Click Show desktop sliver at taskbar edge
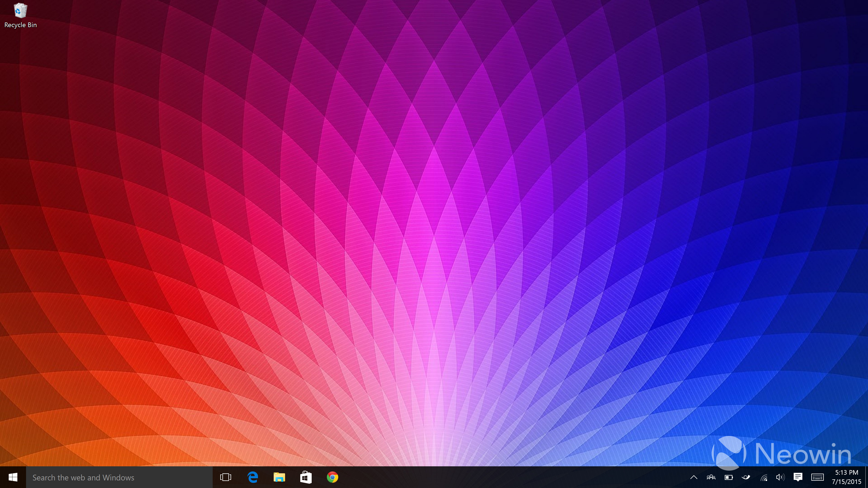The image size is (868, 488). click(866, 477)
